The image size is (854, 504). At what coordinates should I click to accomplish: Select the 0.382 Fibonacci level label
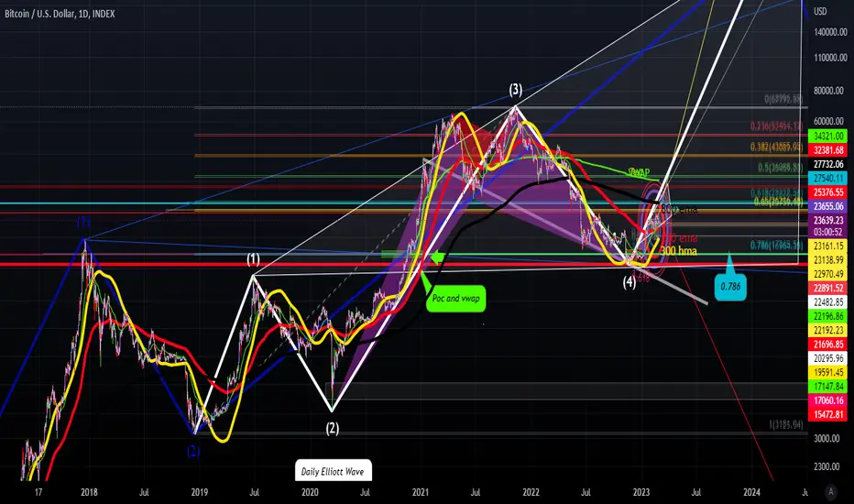click(776, 148)
